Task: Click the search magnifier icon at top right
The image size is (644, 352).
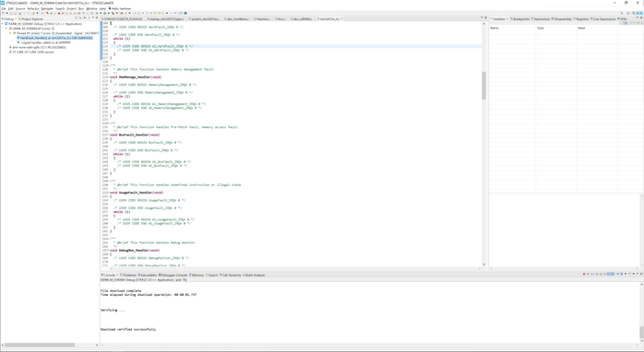Action: 622,13
